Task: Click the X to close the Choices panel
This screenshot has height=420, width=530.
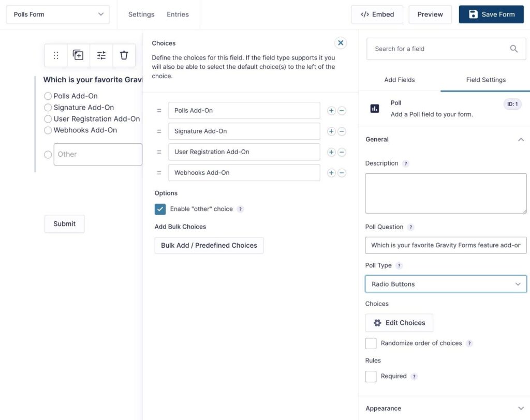Action: coord(341,42)
